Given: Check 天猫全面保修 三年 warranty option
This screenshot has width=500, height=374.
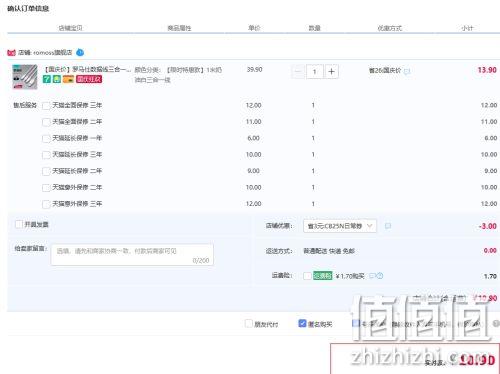Looking at the screenshot, I should (x=46, y=106).
